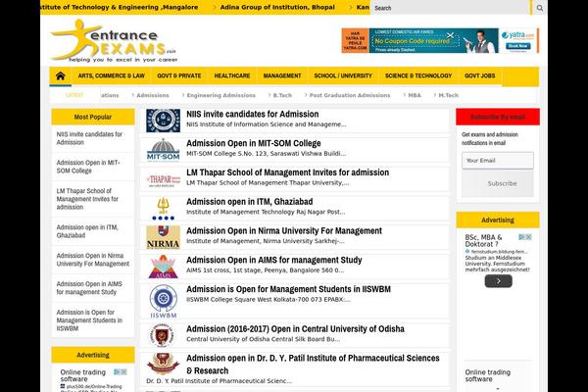
Task: Open the Entrance Exams site logo
Action: 114,41
